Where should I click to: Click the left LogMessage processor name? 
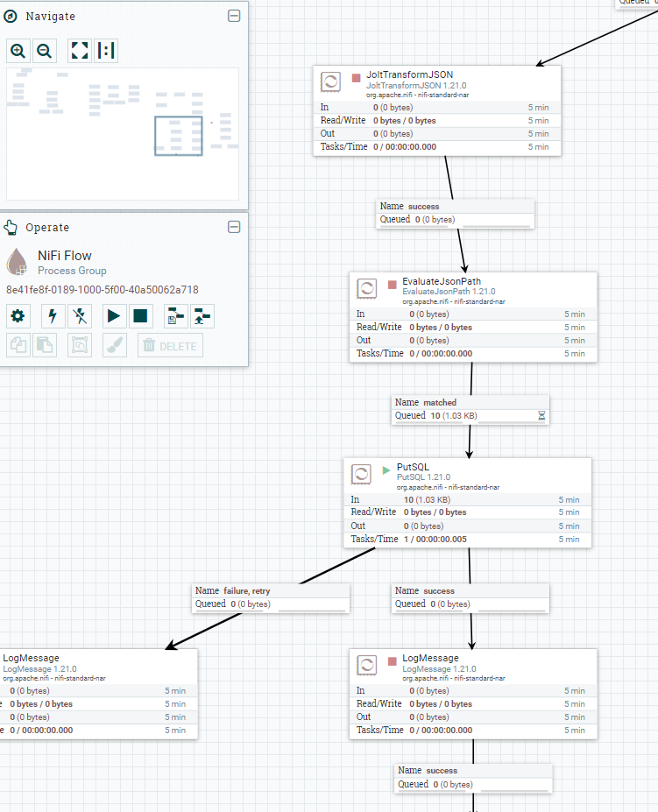31,658
